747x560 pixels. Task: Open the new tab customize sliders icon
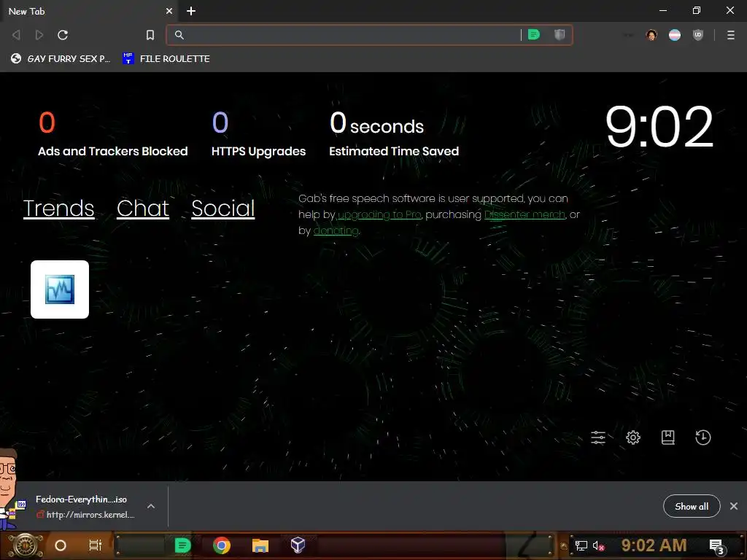tap(598, 437)
